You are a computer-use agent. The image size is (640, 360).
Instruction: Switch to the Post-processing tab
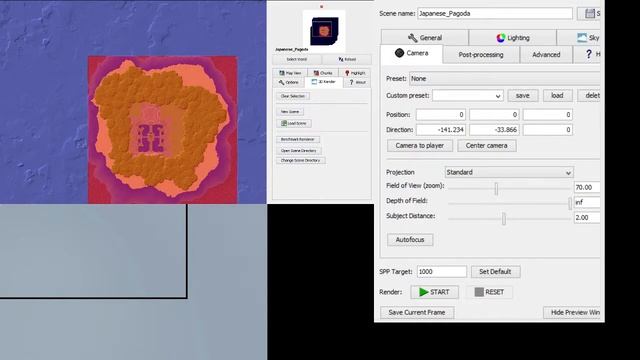(481, 54)
